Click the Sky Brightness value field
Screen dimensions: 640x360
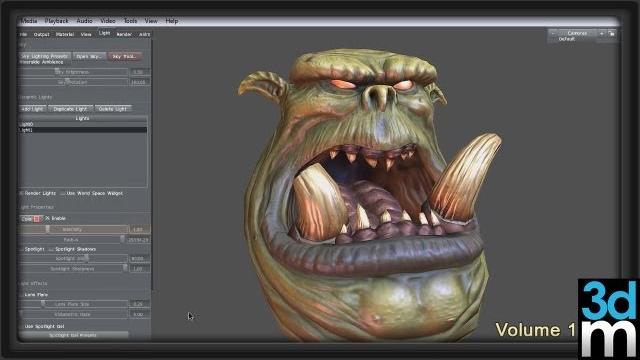pos(140,72)
